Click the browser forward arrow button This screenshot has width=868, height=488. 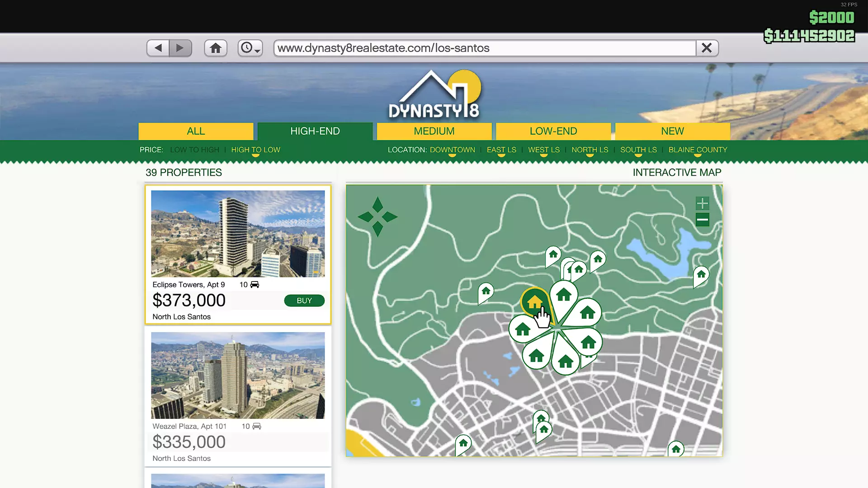[x=180, y=48]
